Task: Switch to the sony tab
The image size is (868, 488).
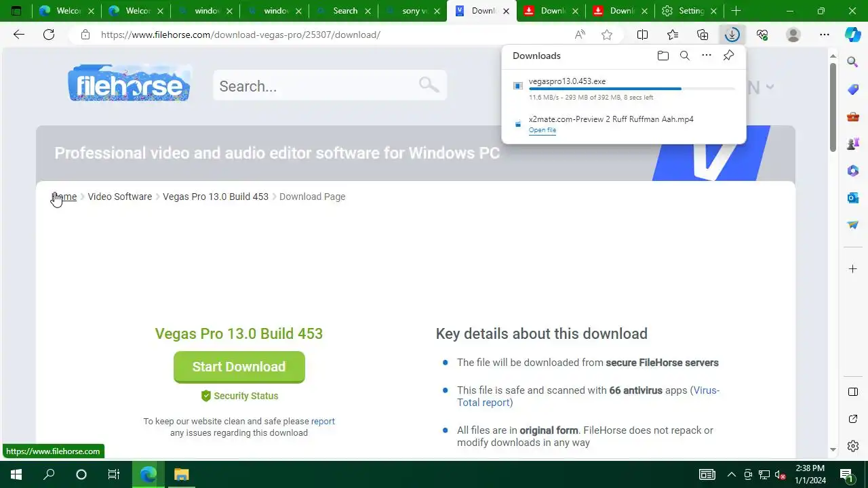Action: pyautogui.click(x=412, y=11)
